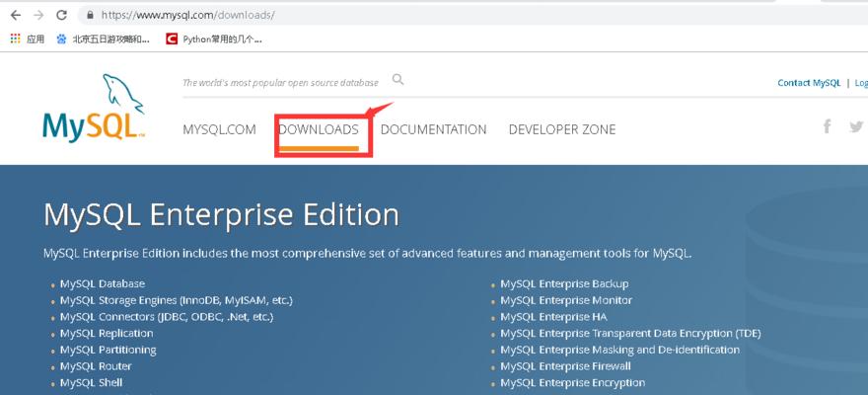Image resolution: width=868 pixels, height=395 pixels.
Task: Open the Baidu paw-icon Beijing travel bookmark
Action: (103, 39)
